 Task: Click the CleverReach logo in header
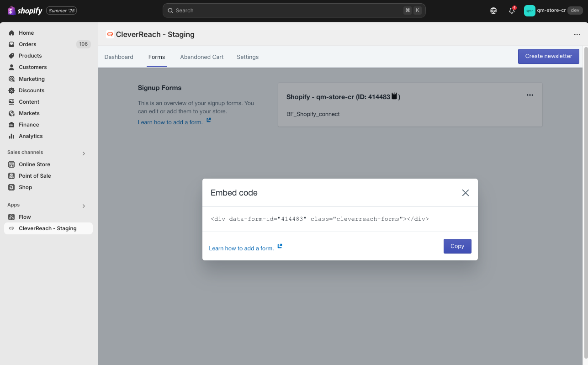pos(110,34)
